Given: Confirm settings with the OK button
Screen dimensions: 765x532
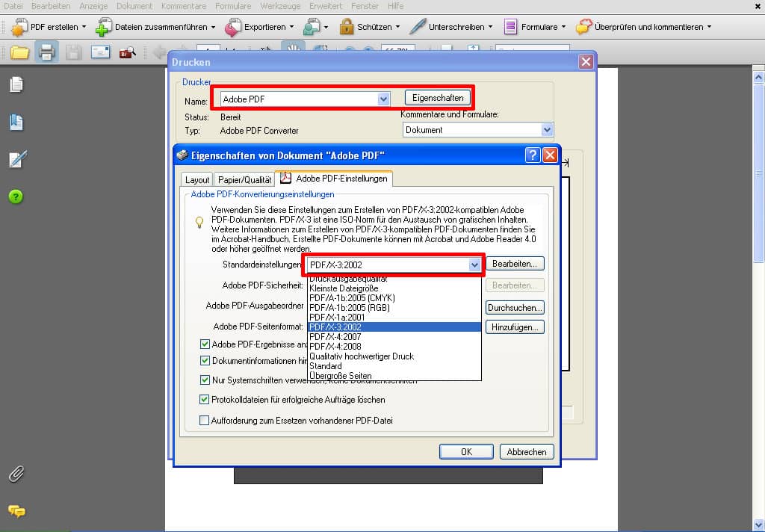Looking at the screenshot, I should tap(466, 451).
